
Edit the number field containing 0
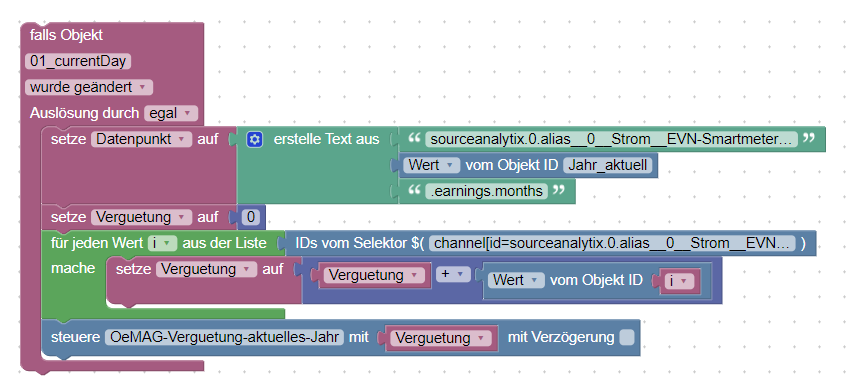251,217
